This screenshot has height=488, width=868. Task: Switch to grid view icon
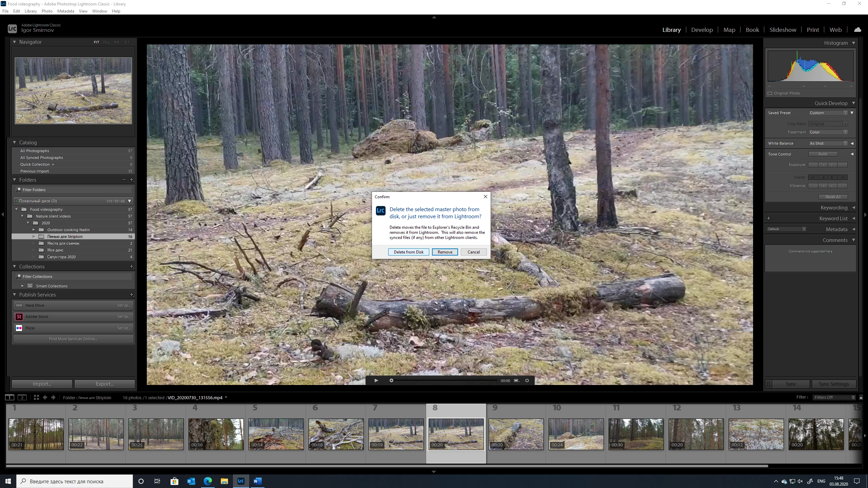(36, 398)
